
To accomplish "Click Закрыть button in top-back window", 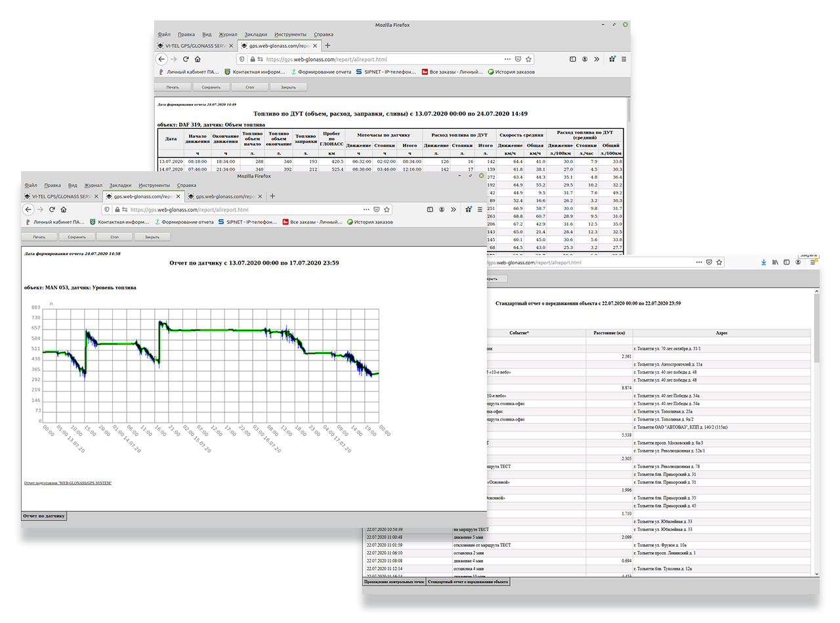I will [288, 87].
